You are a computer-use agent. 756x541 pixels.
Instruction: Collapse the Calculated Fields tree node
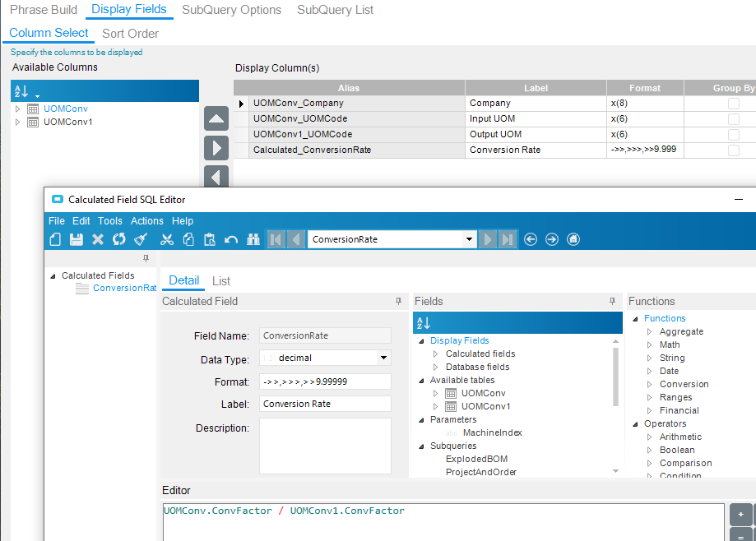point(53,276)
